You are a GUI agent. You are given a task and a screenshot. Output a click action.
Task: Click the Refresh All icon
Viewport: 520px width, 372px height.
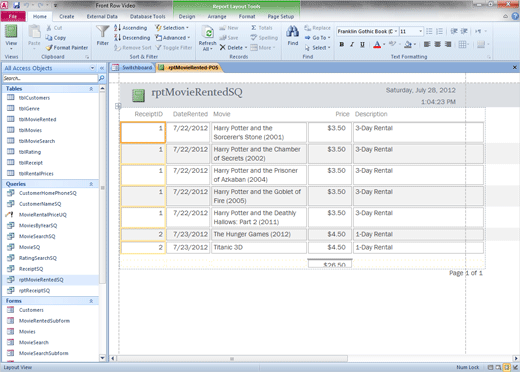click(x=208, y=33)
